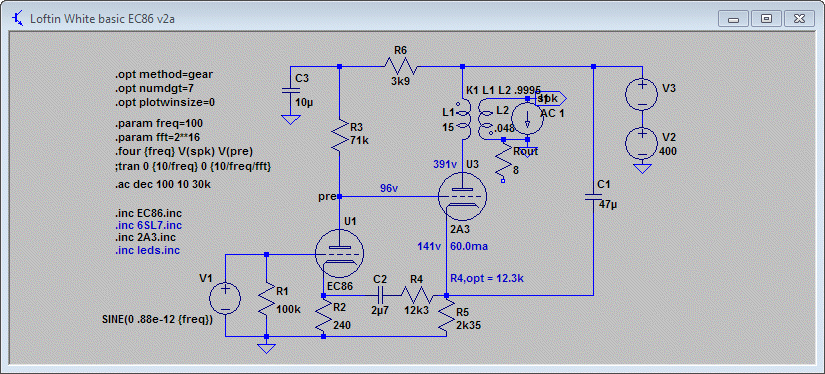Select the '.opt numdgt=7' directive

click(155, 88)
